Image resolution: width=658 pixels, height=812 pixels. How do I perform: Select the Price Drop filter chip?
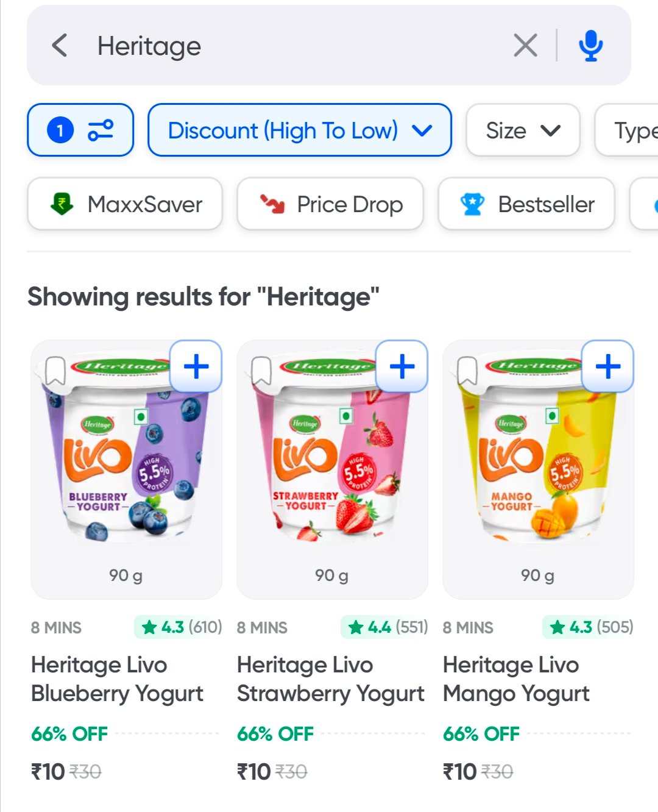[x=330, y=204]
